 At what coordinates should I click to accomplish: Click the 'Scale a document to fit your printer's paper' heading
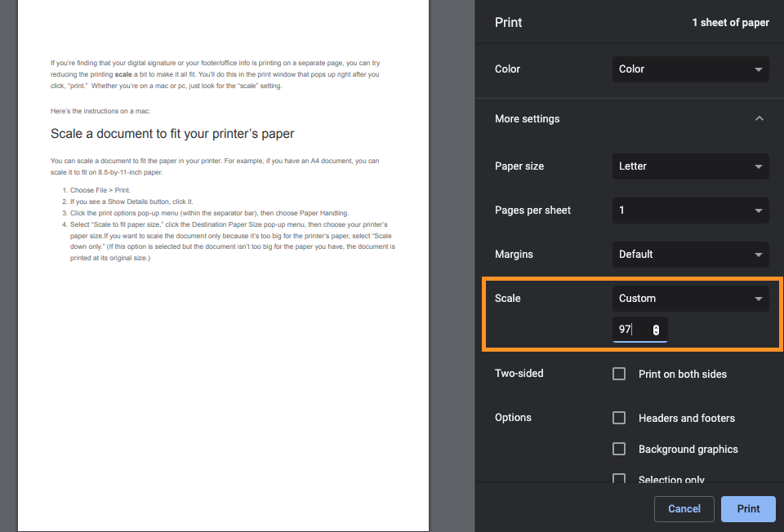tap(172, 134)
